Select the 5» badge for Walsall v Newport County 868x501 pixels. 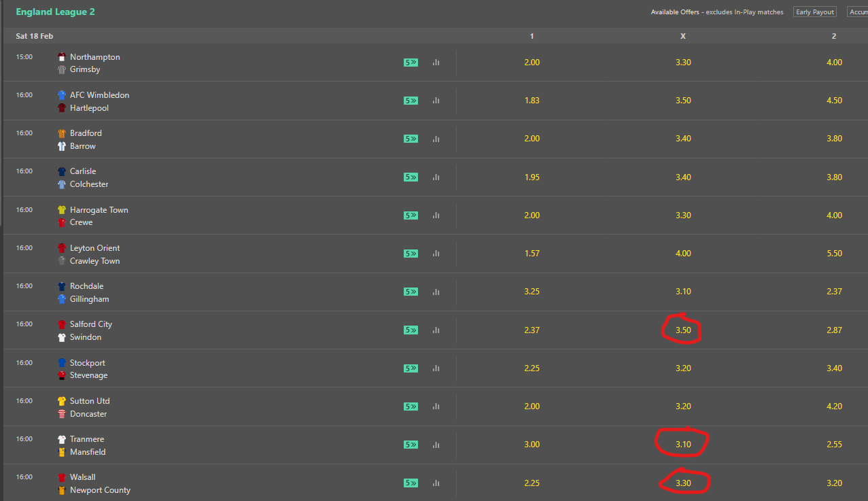coord(411,483)
